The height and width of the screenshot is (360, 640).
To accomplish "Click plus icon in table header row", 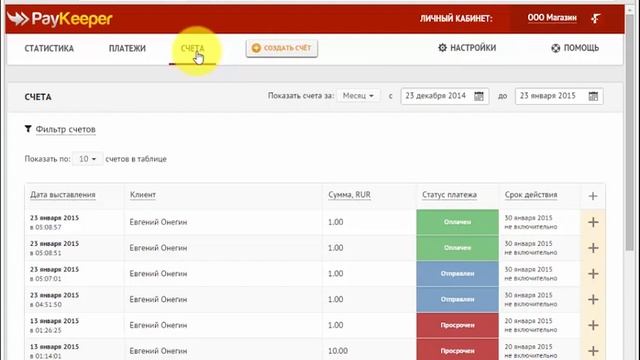I will pyautogui.click(x=593, y=196).
